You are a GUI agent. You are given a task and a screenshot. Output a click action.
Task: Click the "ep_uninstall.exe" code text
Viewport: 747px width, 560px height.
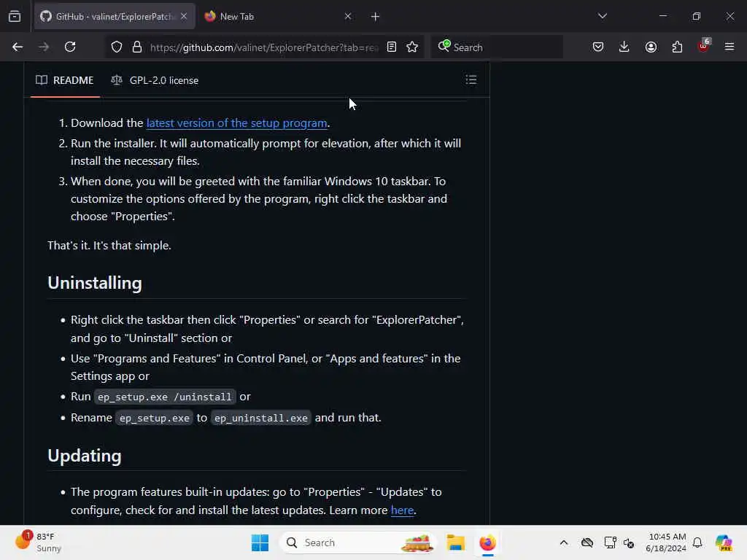(x=261, y=418)
